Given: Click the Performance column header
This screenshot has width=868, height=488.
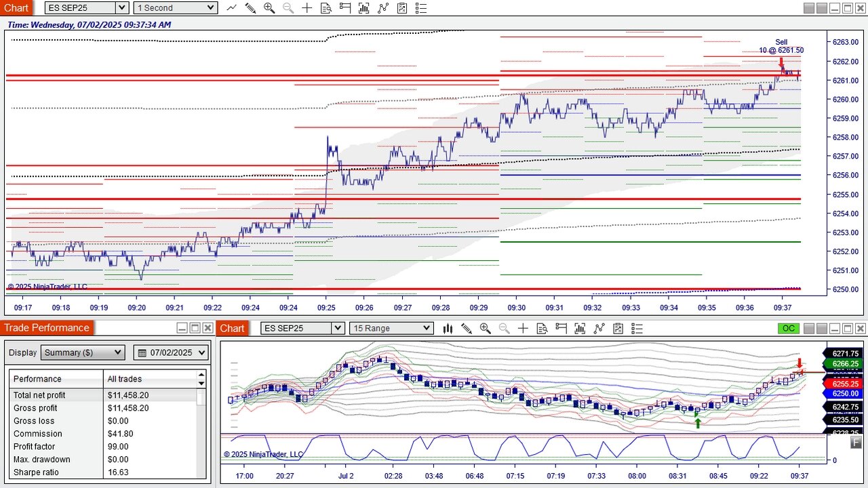Looking at the screenshot, I should tap(56, 379).
